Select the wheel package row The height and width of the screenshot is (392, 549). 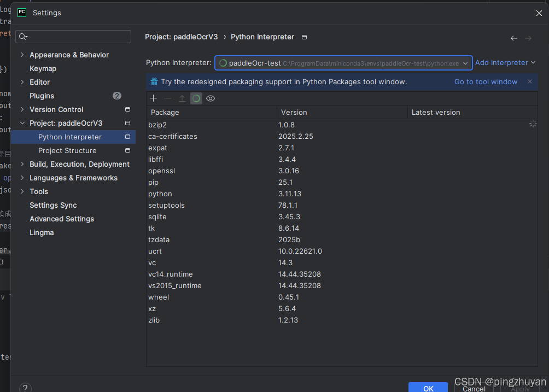point(342,297)
